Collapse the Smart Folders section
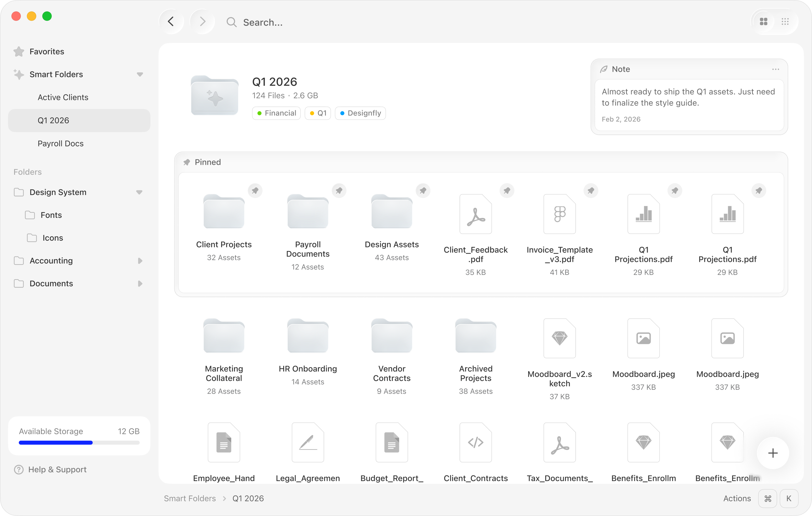Image resolution: width=812 pixels, height=516 pixels. (140, 74)
